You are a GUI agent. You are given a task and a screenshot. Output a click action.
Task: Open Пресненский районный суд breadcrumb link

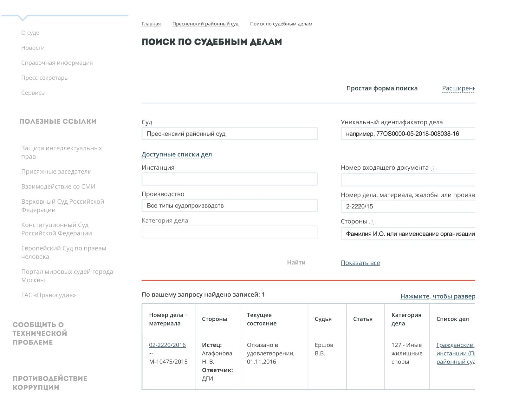coord(205,24)
